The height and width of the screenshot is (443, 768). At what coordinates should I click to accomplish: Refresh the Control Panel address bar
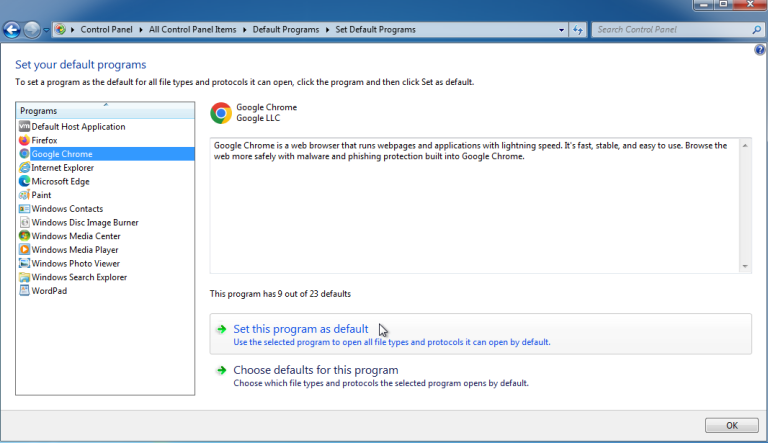point(577,30)
